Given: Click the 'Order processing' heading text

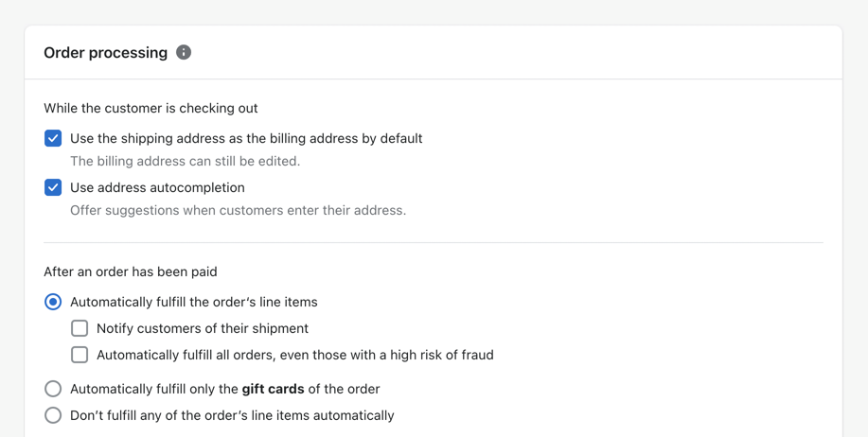Looking at the screenshot, I should [105, 53].
